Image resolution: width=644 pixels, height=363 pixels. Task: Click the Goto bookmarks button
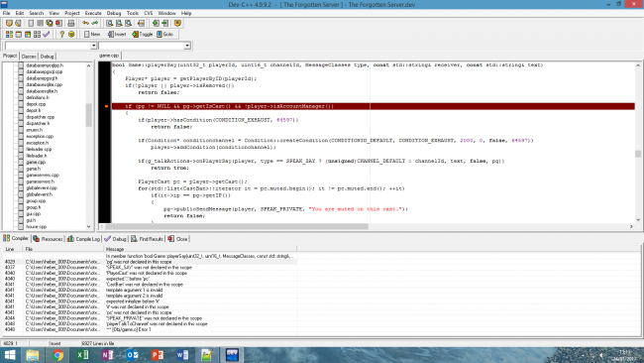pyautogui.click(x=165, y=34)
